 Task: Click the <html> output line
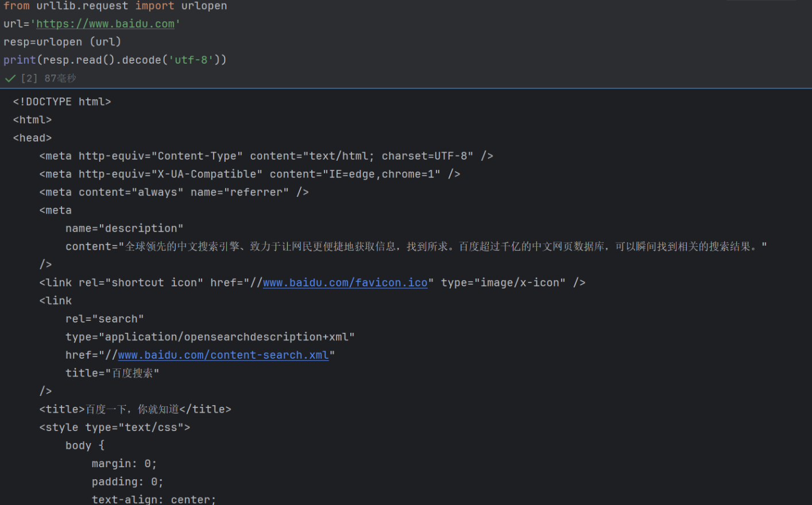point(32,119)
